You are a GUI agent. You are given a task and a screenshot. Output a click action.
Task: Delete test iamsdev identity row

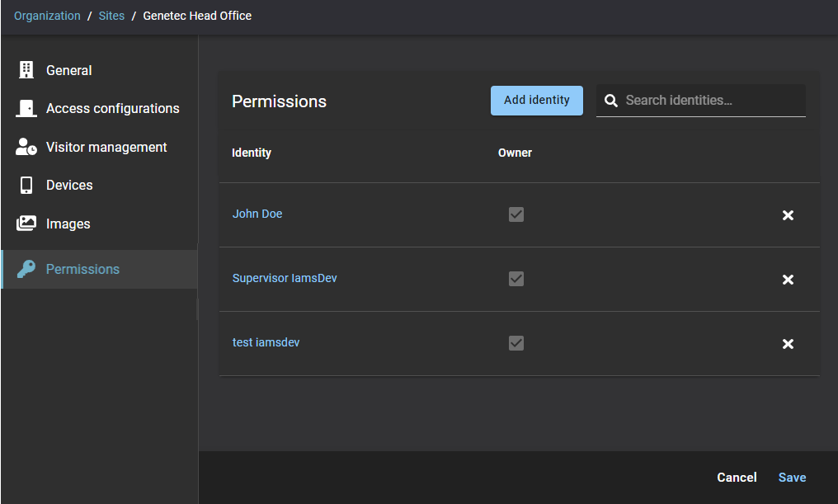click(x=788, y=344)
